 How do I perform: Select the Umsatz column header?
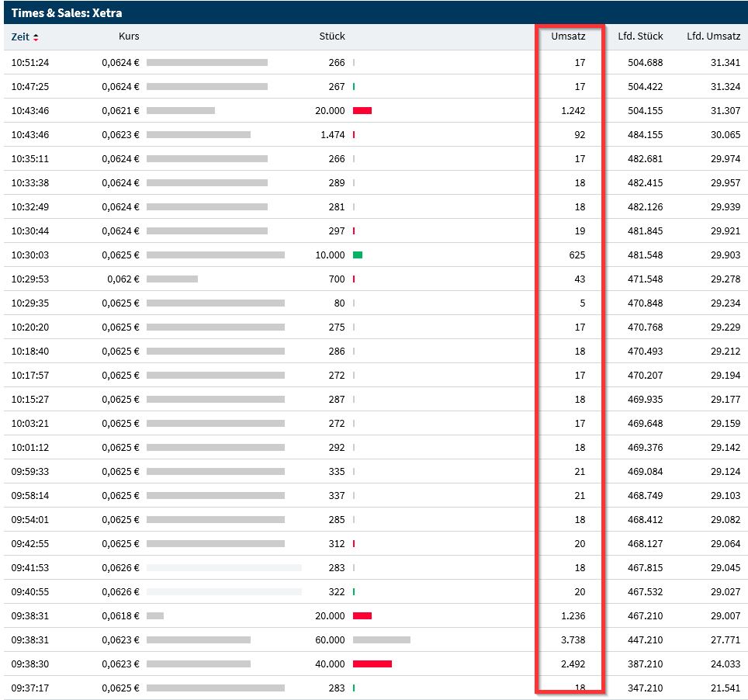tap(568, 36)
